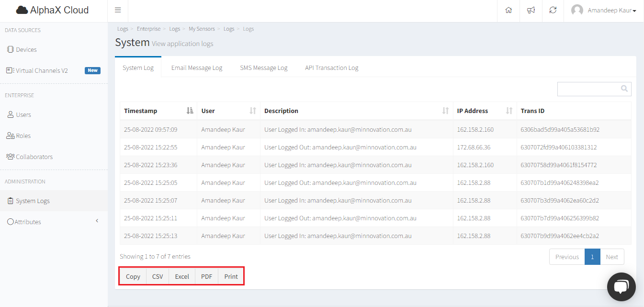Screen dimensions: 644x307
Task: Expand the Attributes sidebar menu
Action: (28, 222)
